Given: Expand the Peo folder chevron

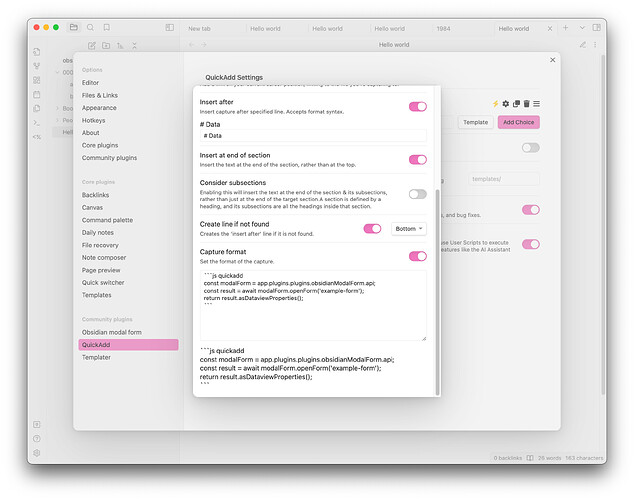Looking at the screenshot, I should coord(57,120).
